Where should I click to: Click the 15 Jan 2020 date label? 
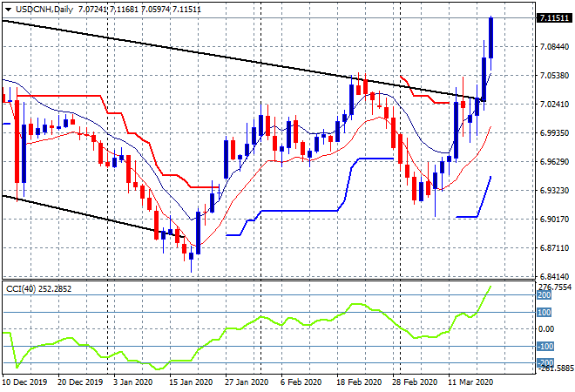191,382
